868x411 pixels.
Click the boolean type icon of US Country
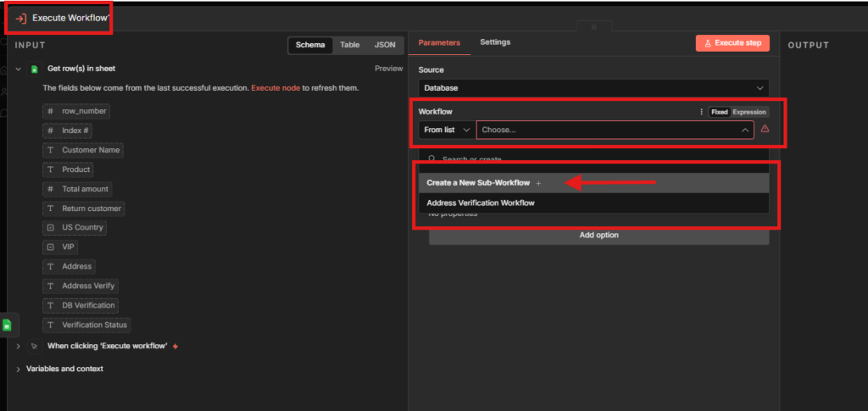pyautogui.click(x=50, y=227)
